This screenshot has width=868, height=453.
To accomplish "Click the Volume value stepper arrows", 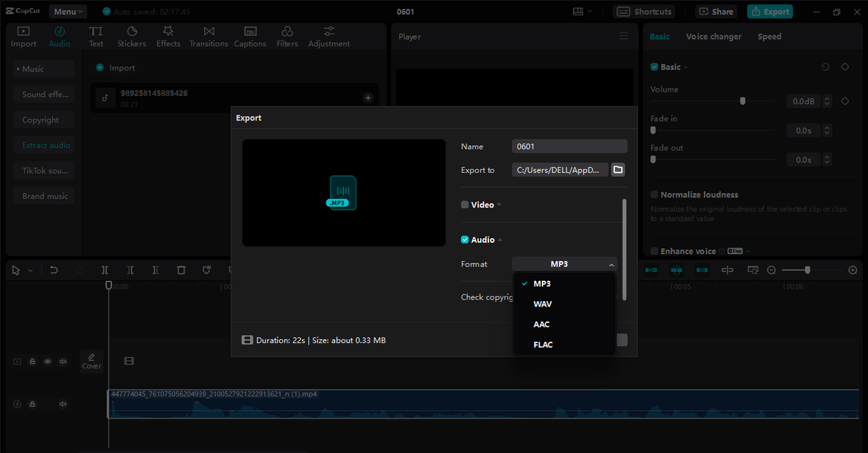I will coord(827,101).
